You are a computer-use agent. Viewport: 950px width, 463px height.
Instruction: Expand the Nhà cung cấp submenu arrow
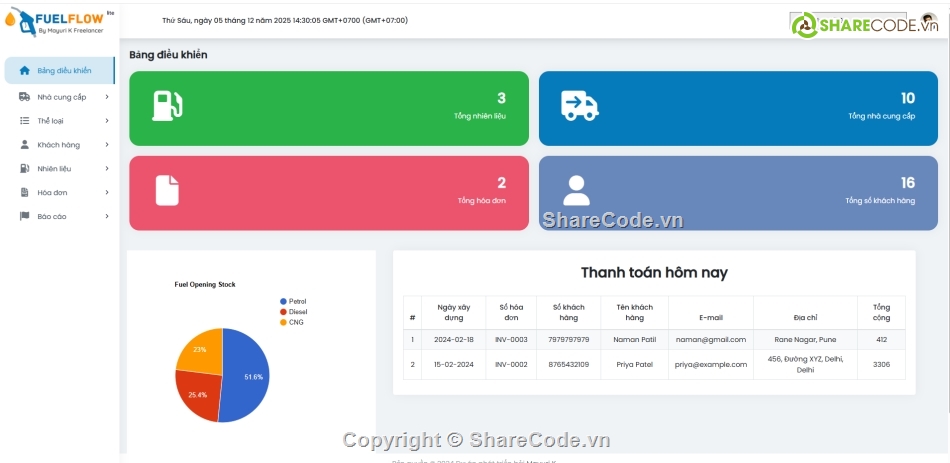(x=107, y=97)
